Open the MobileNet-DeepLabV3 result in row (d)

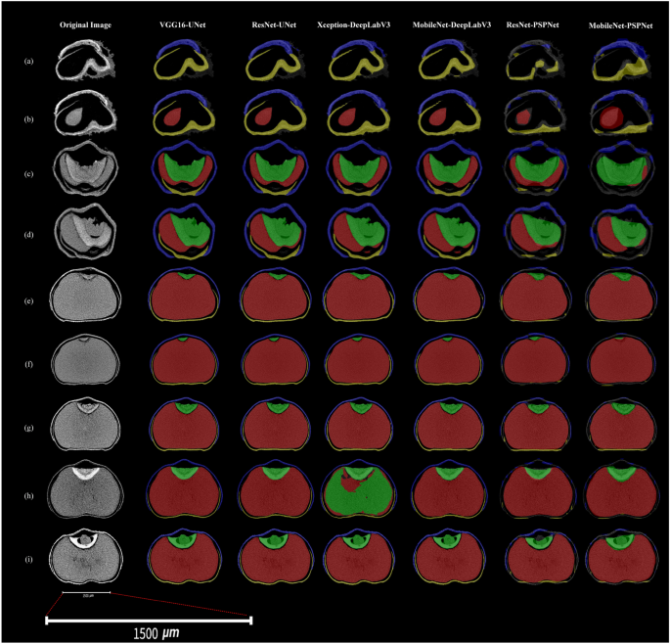pyautogui.click(x=450, y=231)
